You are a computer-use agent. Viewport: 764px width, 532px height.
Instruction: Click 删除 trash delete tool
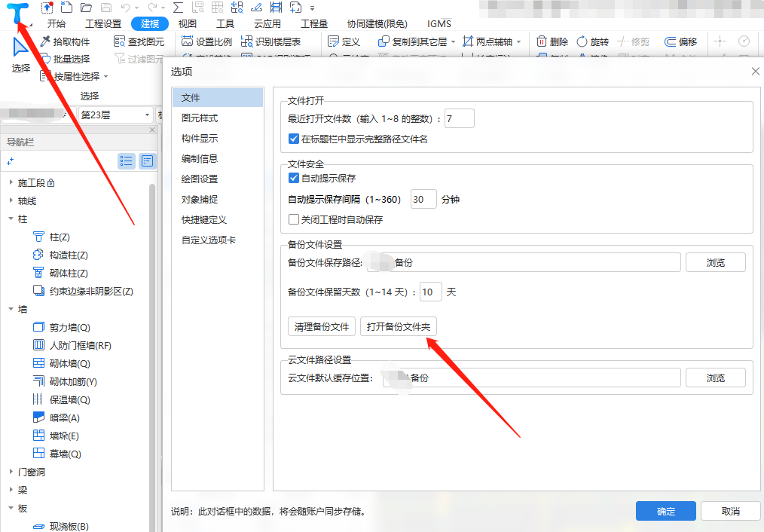pyautogui.click(x=552, y=42)
